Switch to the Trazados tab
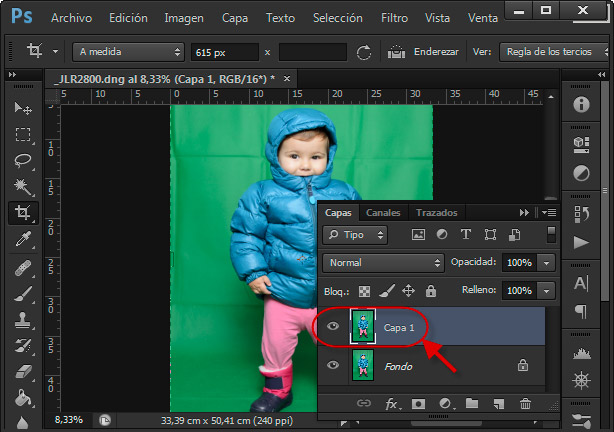The image size is (614, 432). [437, 213]
